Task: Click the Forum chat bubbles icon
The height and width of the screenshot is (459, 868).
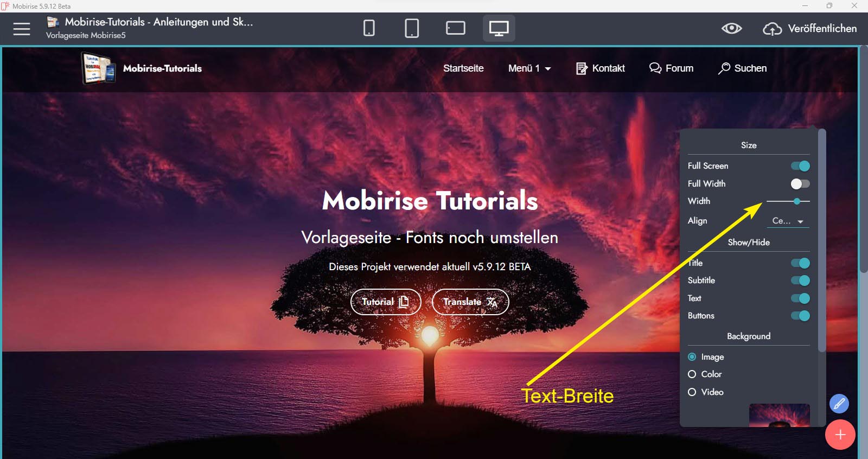Action: [x=655, y=68]
